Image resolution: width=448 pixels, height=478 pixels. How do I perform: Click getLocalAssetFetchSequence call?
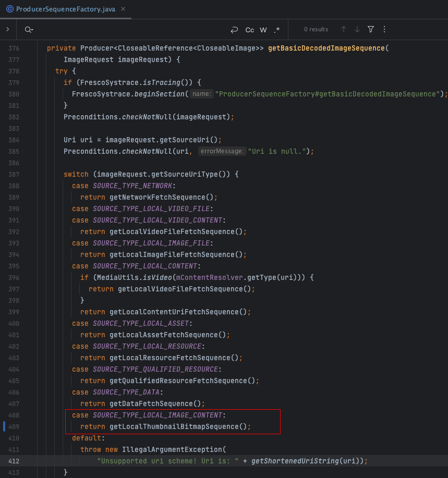[164, 335]
